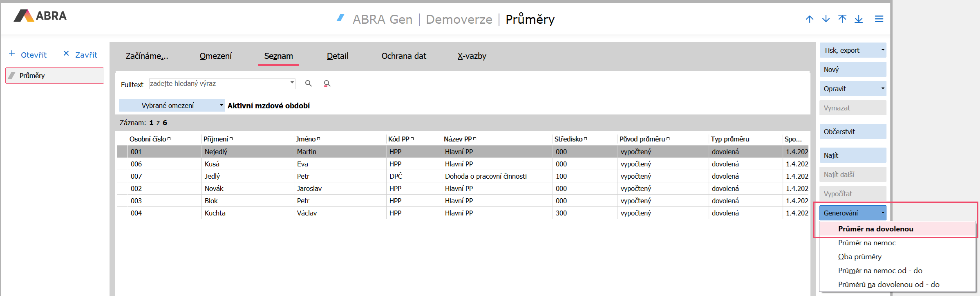Switch to the Omezení tab

(x=215, y=56)
